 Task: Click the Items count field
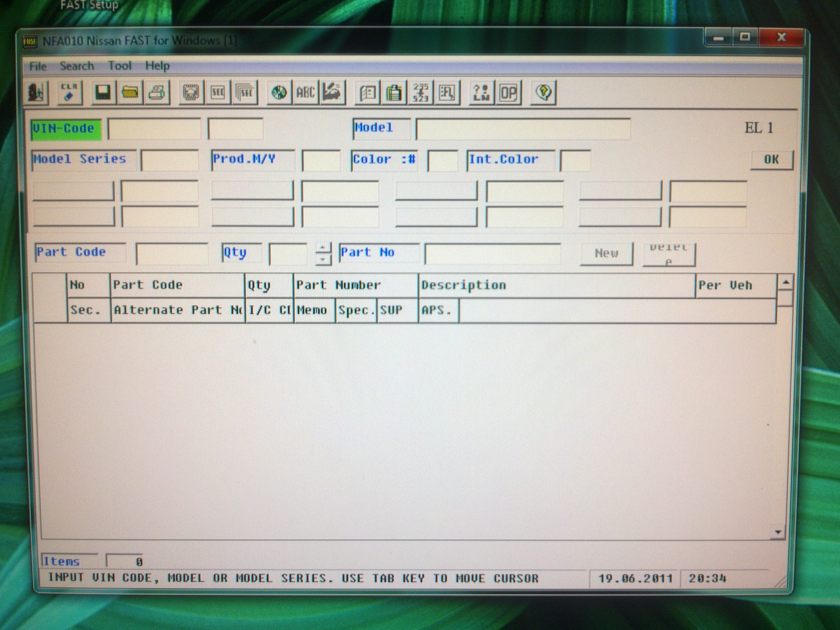click(x=124, y=562)
